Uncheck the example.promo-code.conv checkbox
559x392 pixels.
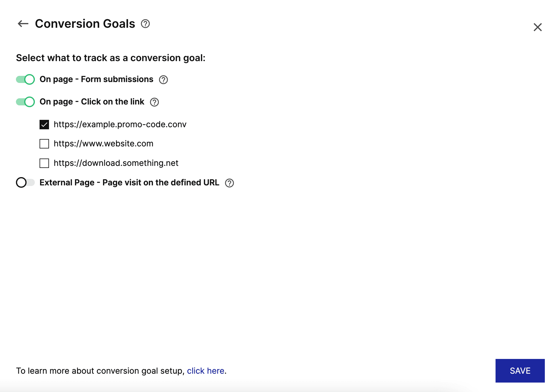(44, 125)
